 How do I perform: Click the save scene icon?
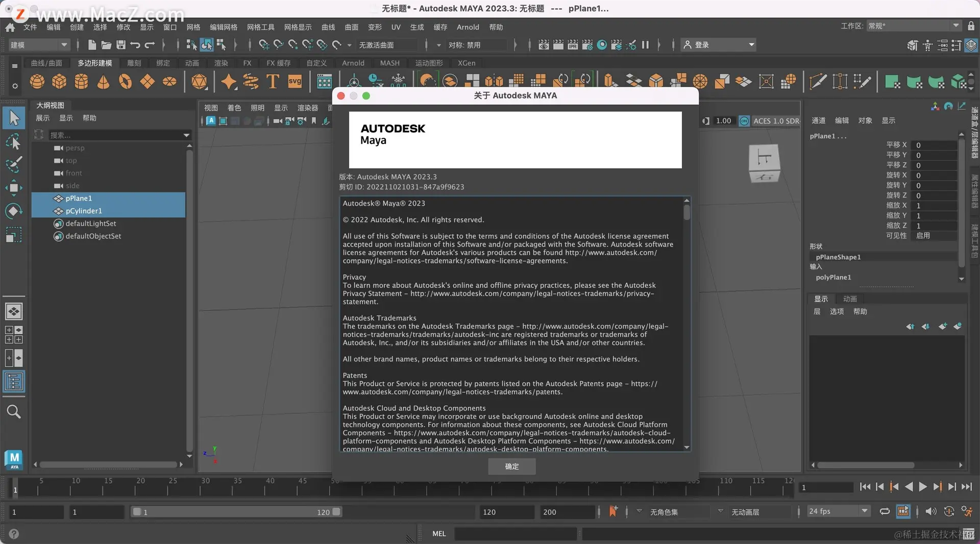point(121,45)
